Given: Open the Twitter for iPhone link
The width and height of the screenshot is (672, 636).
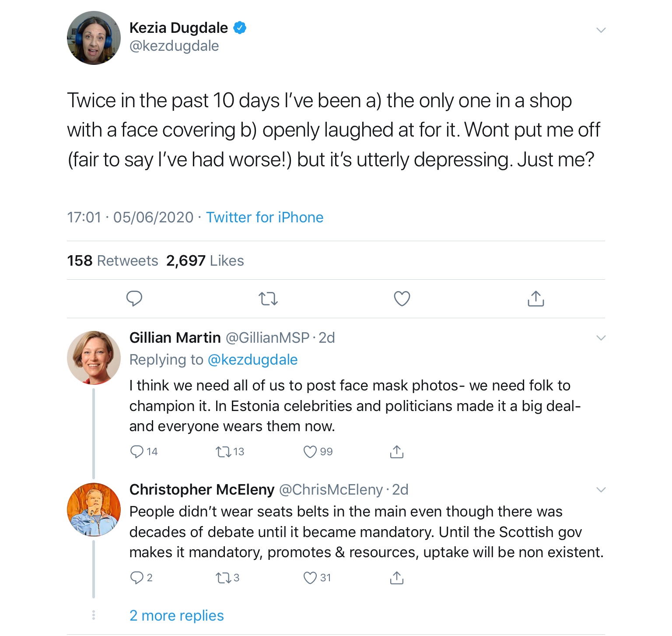Looking at the screenshot, I should (x=265, y=217).
